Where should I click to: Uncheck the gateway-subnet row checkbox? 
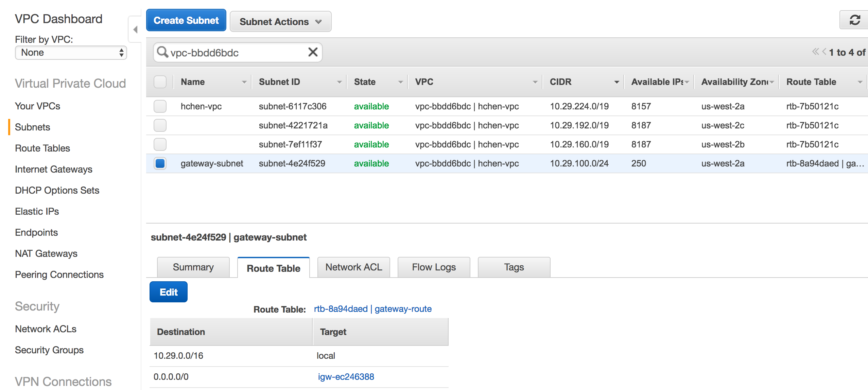tap(160, 163)
